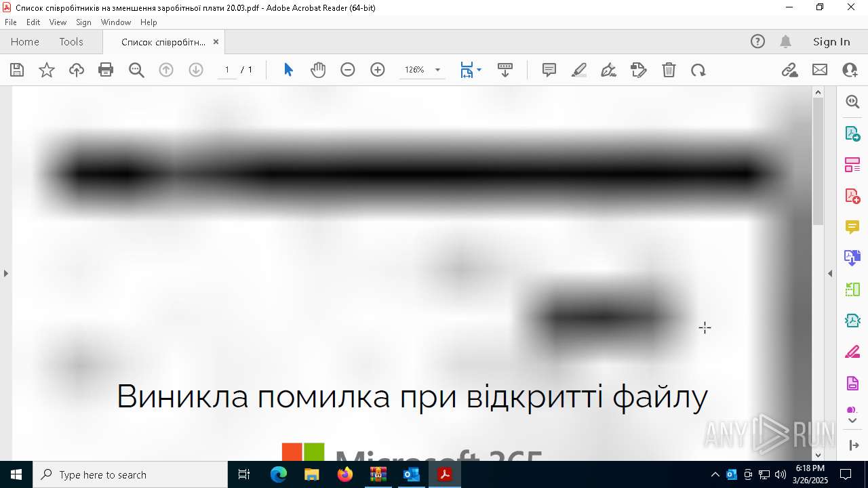Add a sticky note comment
This screenshot has height=488, width=868.
[549, 70]
